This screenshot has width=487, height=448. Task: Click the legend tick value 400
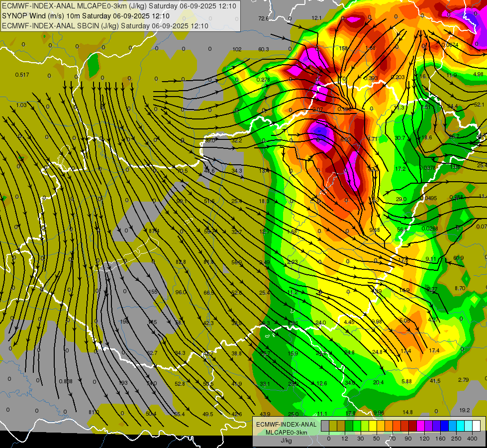coord(472,439)
